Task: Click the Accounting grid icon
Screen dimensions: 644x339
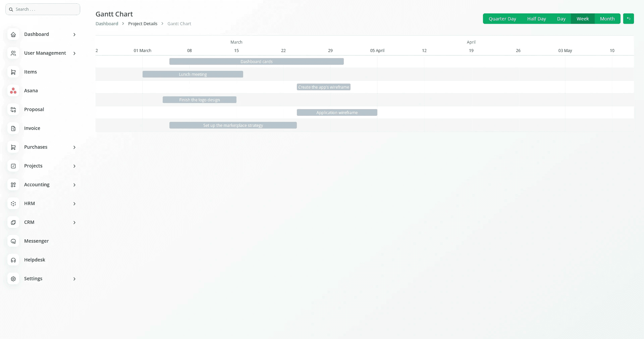Action: click(x=13, y=185)
